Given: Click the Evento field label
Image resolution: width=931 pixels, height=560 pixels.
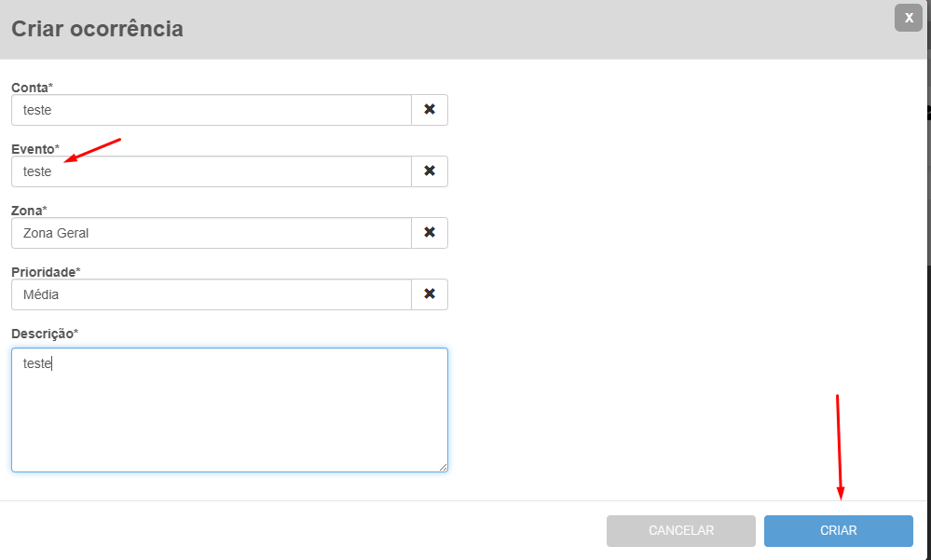Looking at the screenshot, I should [x=34, y=148].
